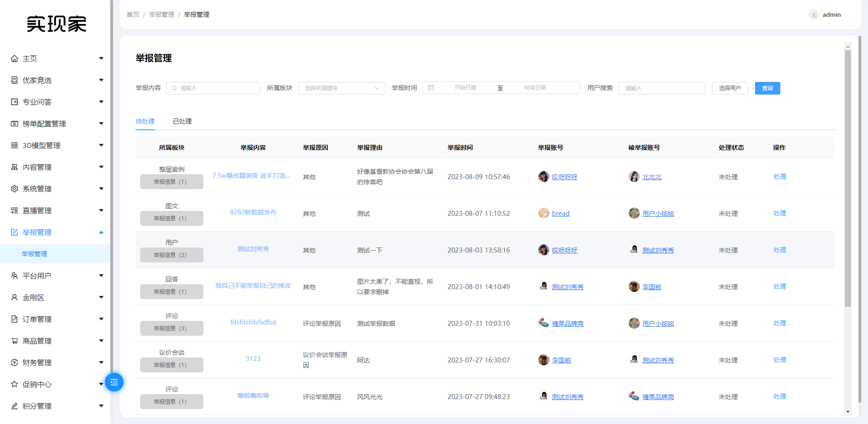Viewport: 868px width, 424px height.
Task: Go to 首页 breadcrumb
Action: point(133,14)
